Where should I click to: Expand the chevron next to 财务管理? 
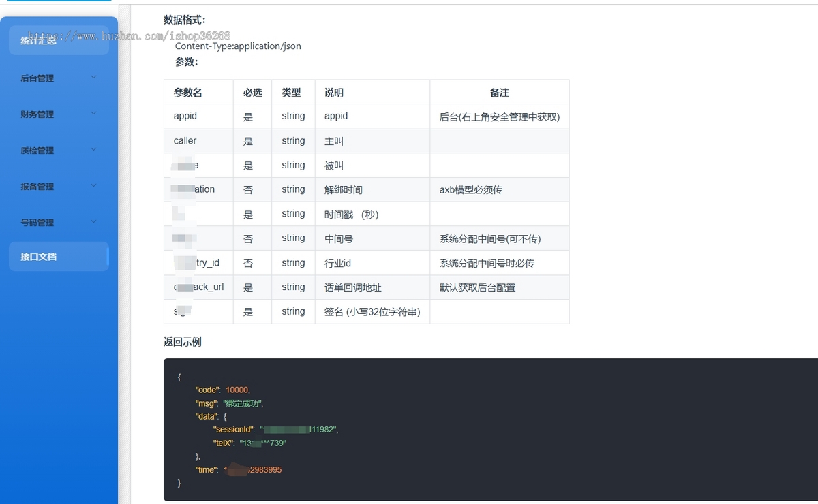coord(93,113)
